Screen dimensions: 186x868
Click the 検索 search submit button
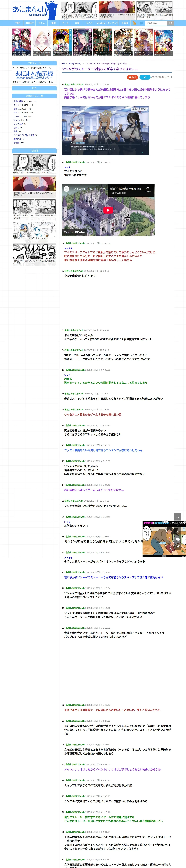tap(170, 23)
